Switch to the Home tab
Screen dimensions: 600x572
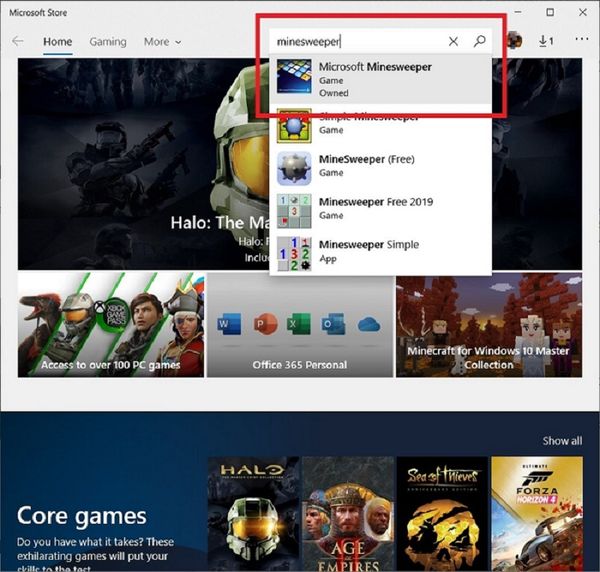58,42
